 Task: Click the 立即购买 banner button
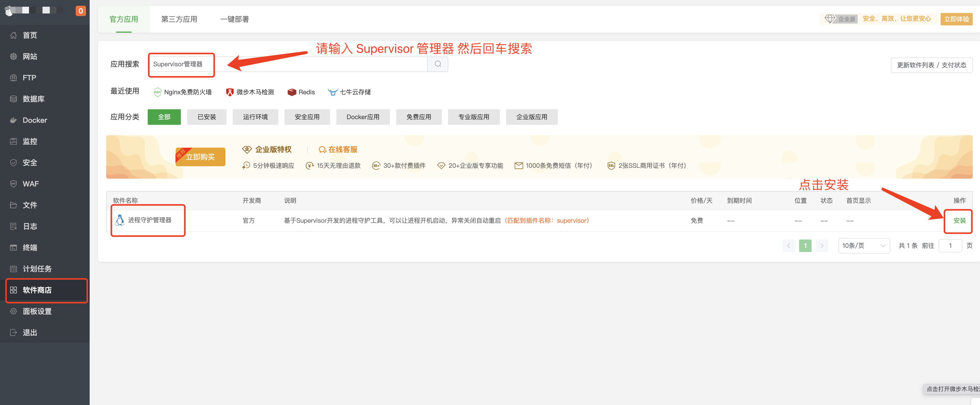click(201, 157)
